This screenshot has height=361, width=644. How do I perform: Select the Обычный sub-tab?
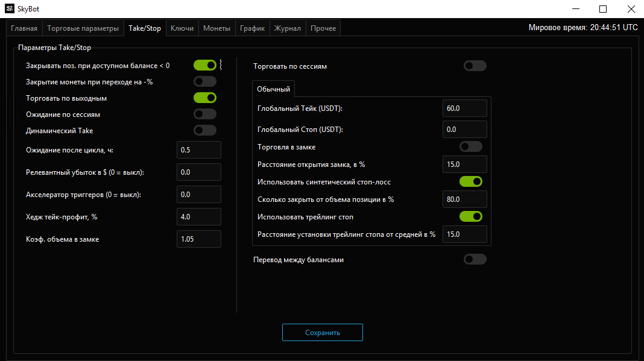(x=274, y=89)
